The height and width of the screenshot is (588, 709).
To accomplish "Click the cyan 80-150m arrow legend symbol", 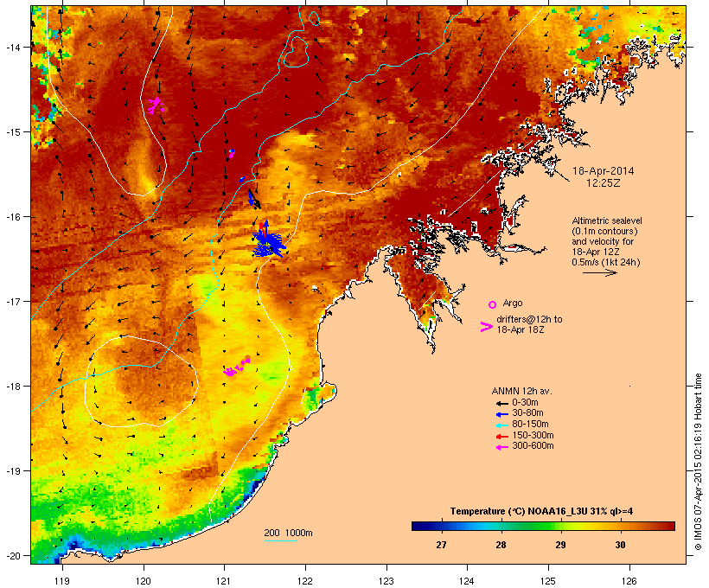I will click(501, 425).
